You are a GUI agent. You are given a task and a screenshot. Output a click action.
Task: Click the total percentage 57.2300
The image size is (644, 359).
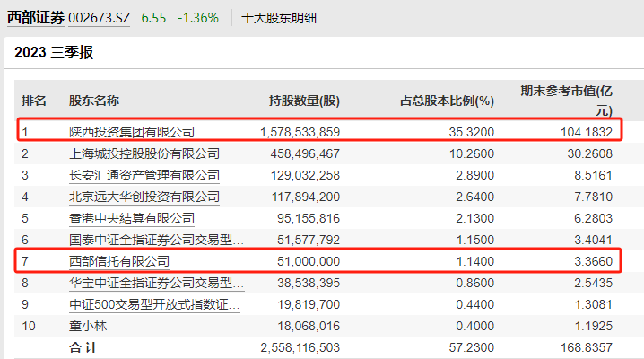[x=472, y=347]
